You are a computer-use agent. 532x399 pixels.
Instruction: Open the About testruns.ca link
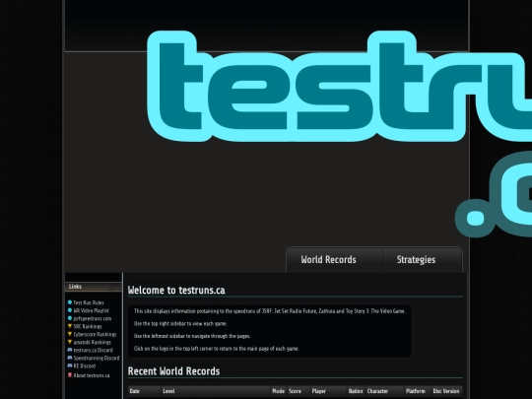(x=92, y=375)
